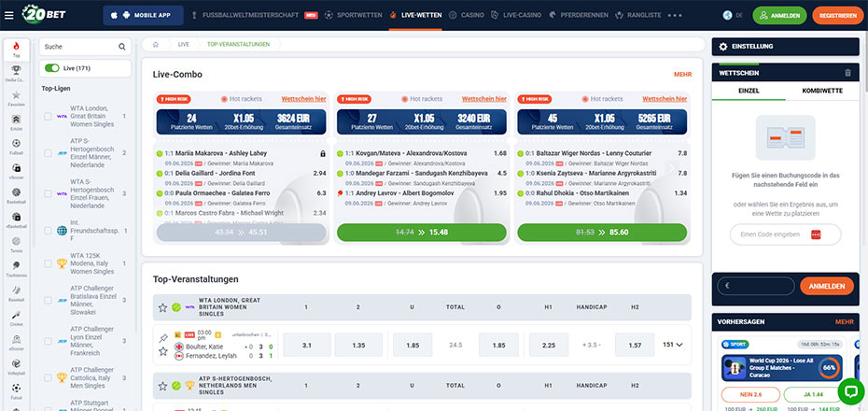Viewport: 868px width, 411px height.
Task: Select the eBasketball sport icon
Action: (17, 219)
